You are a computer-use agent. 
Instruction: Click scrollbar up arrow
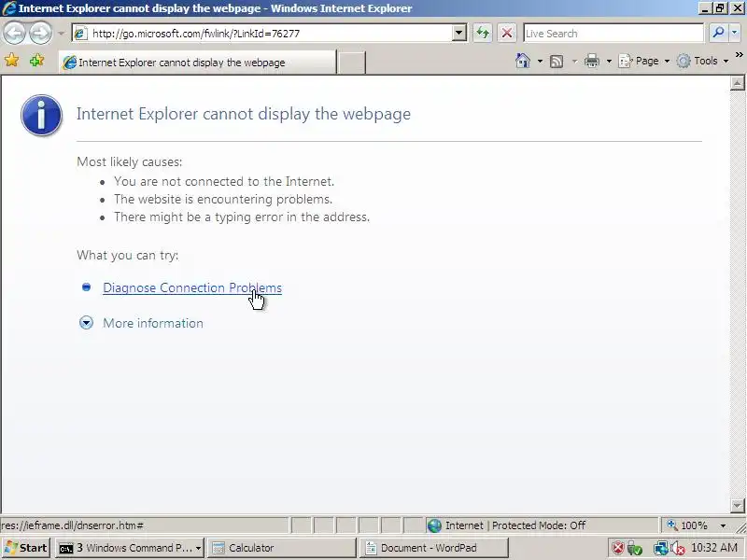coord(737,83)
